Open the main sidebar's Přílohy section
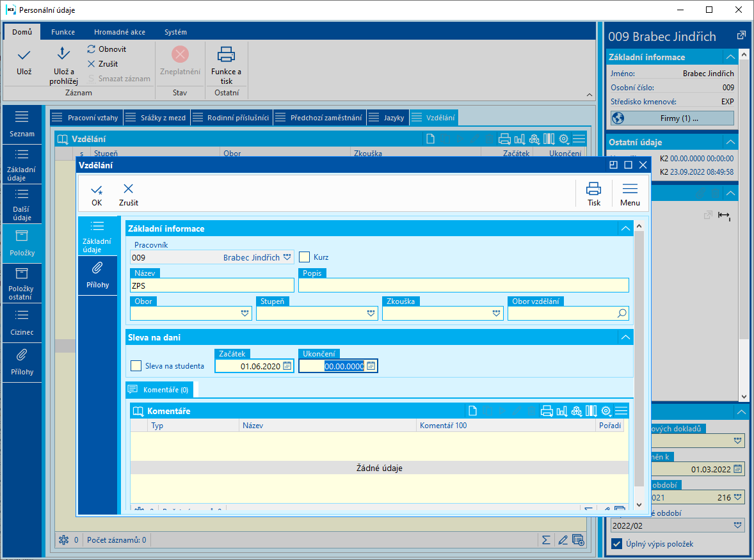Viewport: 754px width, 560px height. (22, 363)
